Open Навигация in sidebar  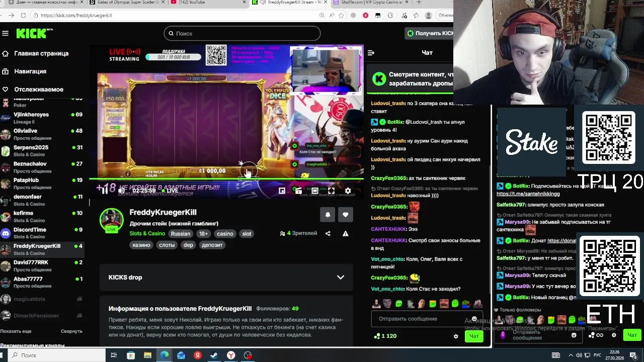point(30,71)
